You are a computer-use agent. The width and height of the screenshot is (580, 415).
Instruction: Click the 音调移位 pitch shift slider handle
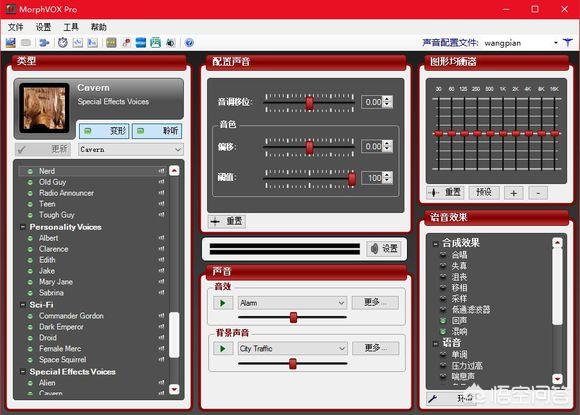click(310, 103)
